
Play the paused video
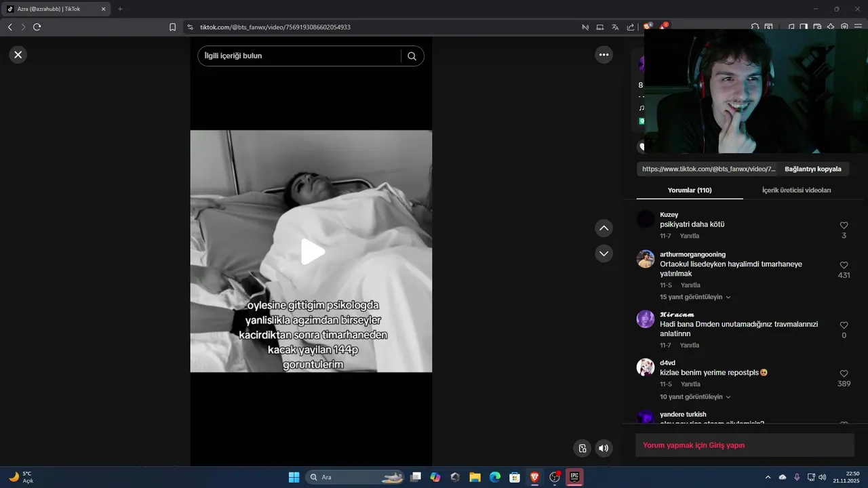[x=312, y=252]
